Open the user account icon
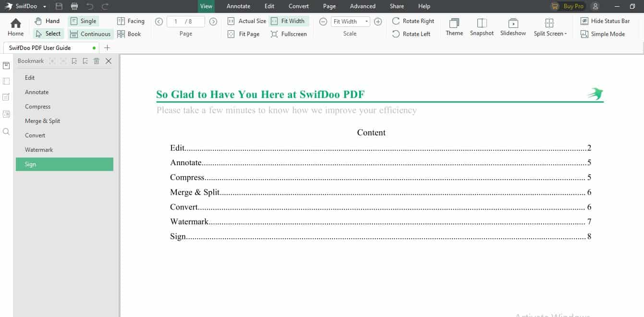The height and width of the screenshot is (317, 644). click(595, 6)
